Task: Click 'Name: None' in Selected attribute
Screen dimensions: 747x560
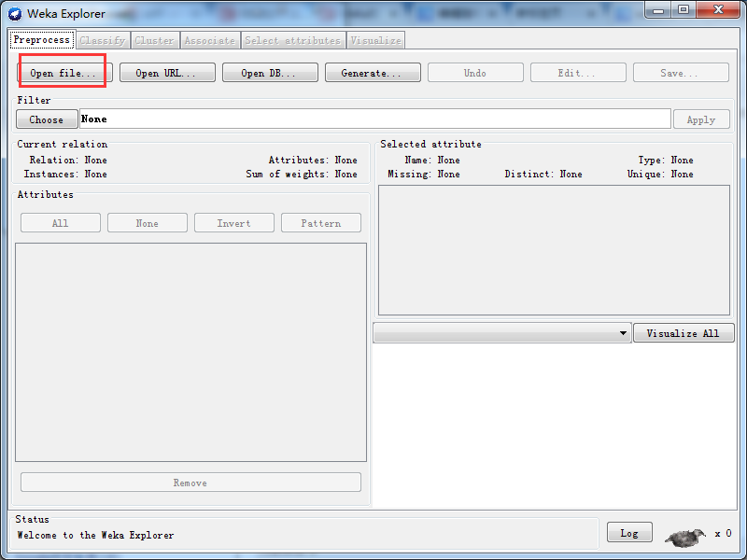Action: pyautogui.click(x=432, y=160)
